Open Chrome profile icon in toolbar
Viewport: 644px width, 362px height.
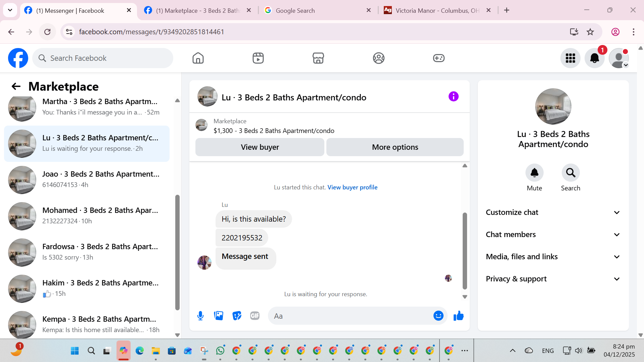[x=615, y=32]
